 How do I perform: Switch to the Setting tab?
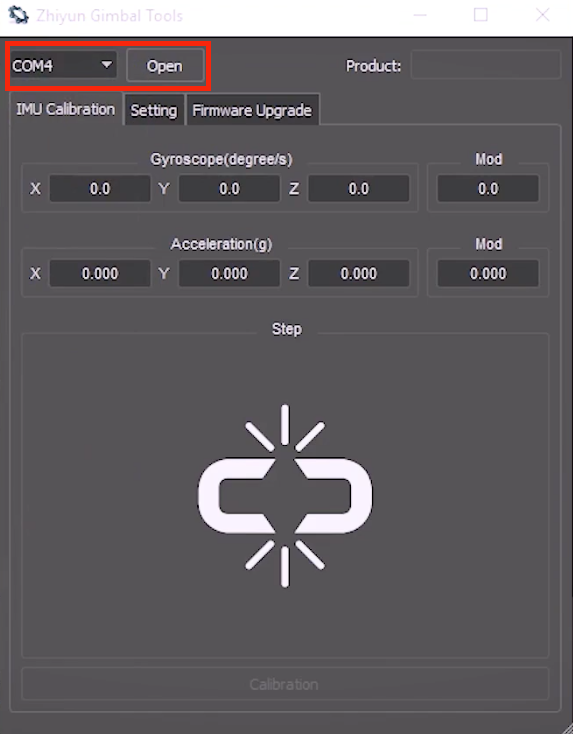[154, 110]
